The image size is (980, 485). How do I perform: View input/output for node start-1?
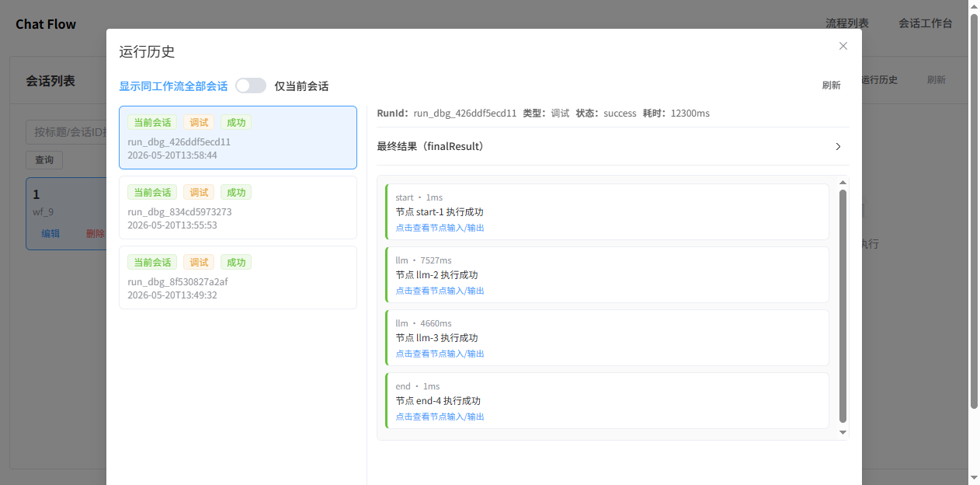coord(440,228)
